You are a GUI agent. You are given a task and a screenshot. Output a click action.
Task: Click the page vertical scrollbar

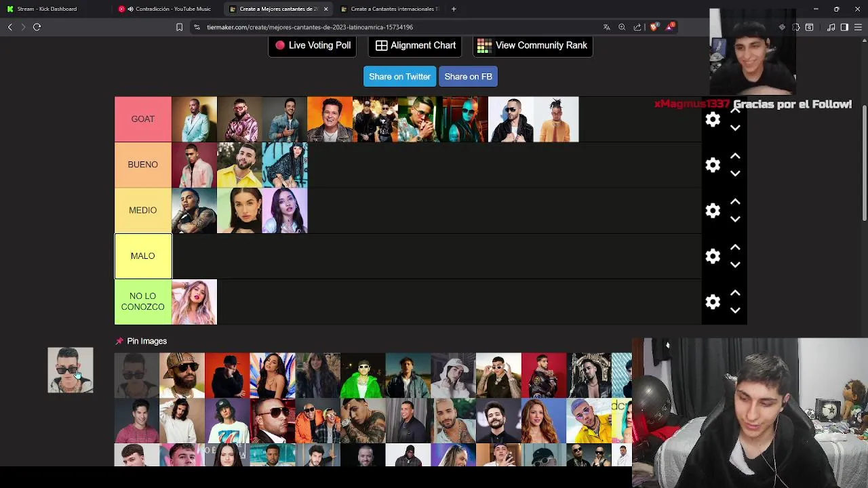[865, 163]
